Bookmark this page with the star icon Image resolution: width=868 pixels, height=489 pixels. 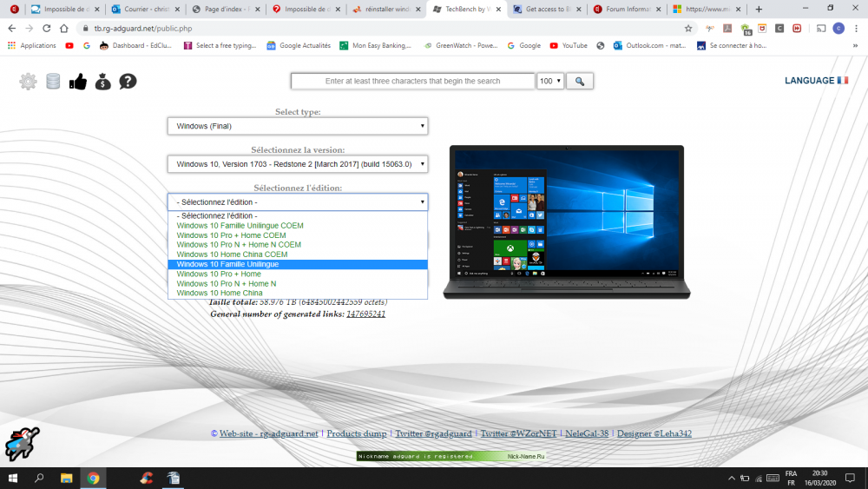[x=688, y=28]
